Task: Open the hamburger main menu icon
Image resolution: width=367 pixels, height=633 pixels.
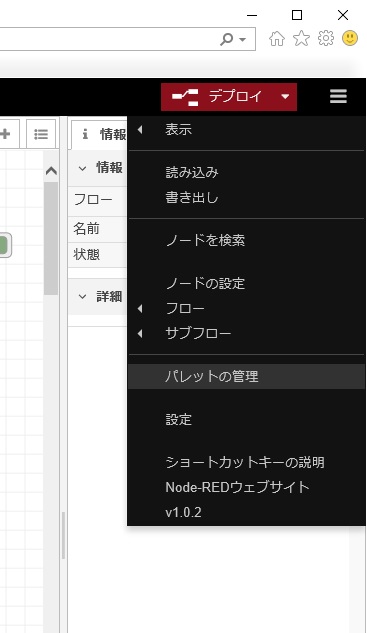Action: point(338,96)
